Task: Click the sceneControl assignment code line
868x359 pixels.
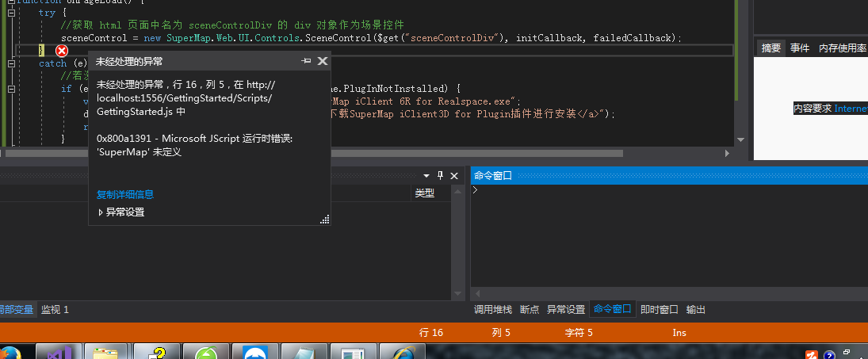Action: point(372,37)
